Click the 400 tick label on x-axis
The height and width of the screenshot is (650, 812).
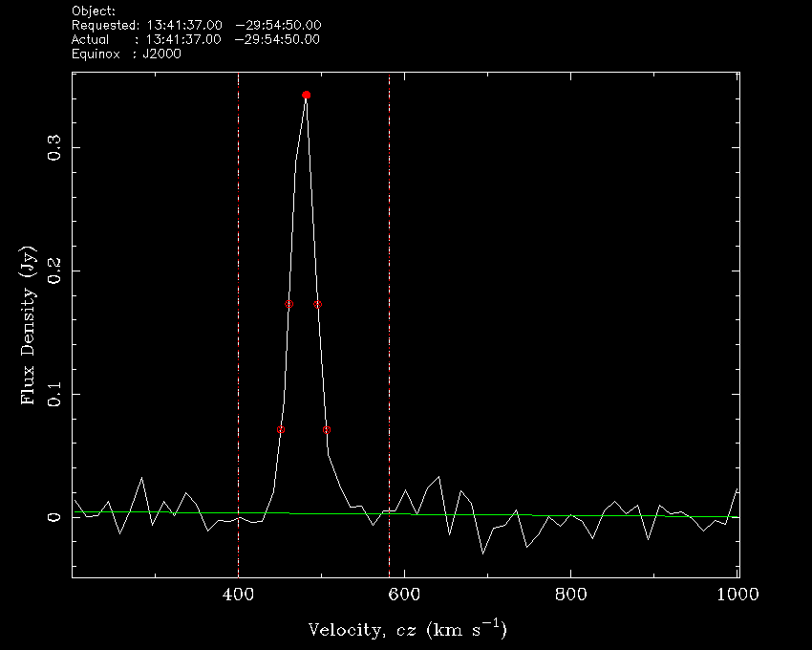[x=238, y=595]
